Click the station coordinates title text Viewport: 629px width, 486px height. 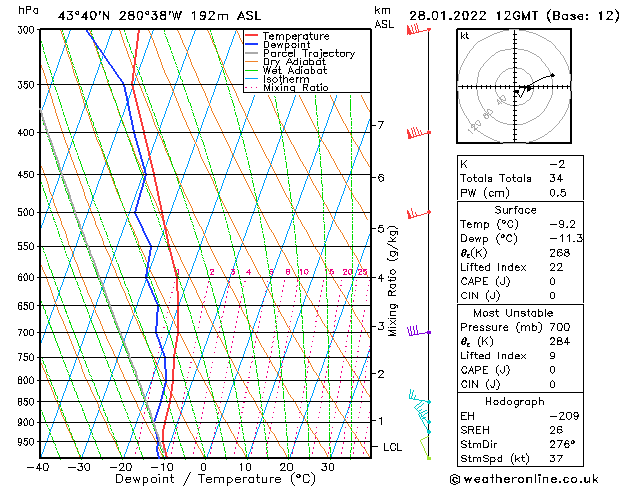pyautogui.click(x=159, y=16)
